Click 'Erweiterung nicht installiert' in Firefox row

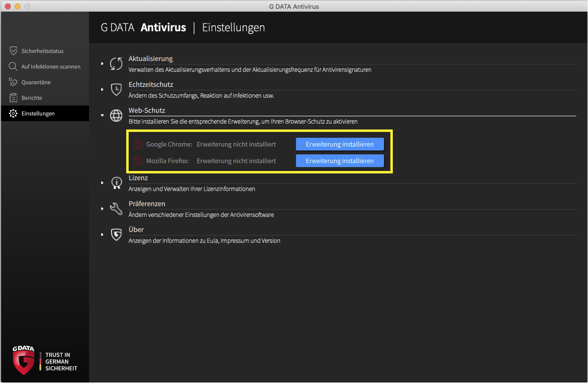click(236, 161)
